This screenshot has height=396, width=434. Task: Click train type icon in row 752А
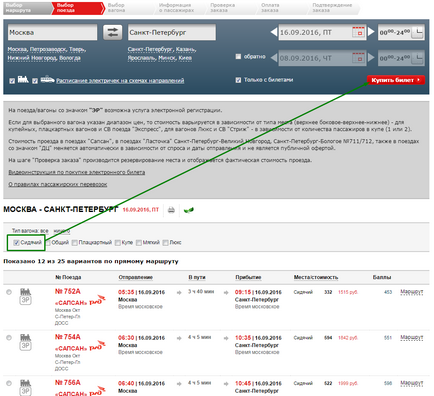point(25,292)
